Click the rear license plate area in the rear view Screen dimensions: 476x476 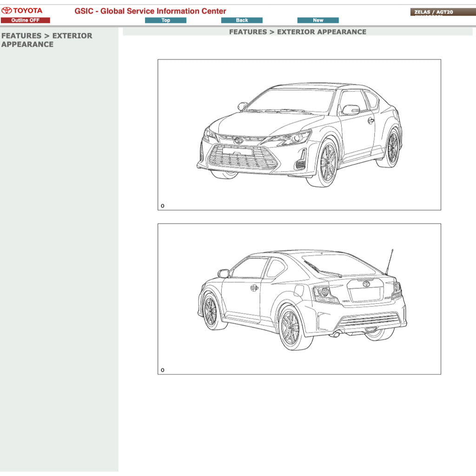coord(365,294)
